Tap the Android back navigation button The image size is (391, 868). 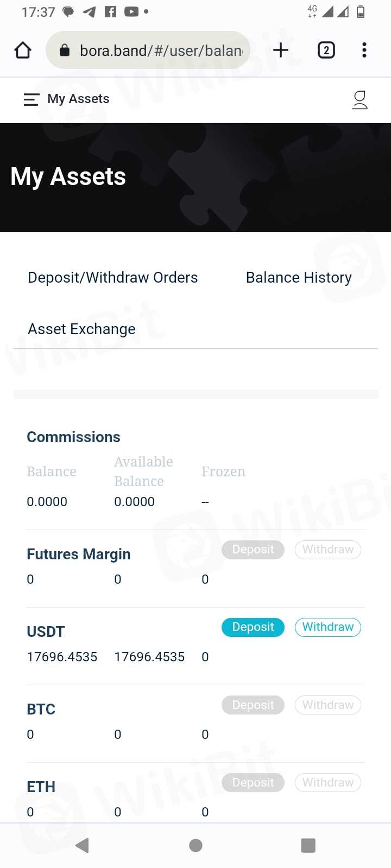[83, 845]
